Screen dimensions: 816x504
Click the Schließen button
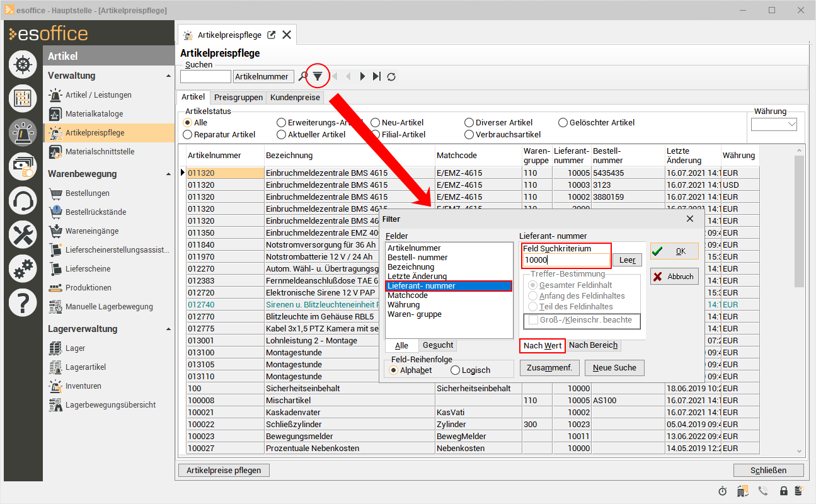769,471
